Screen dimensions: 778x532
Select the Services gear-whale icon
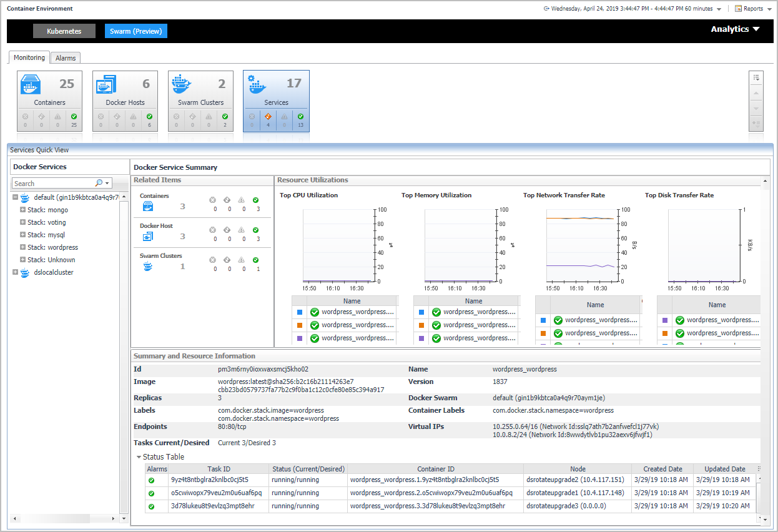pyautogui.click(x=257, y=84)
